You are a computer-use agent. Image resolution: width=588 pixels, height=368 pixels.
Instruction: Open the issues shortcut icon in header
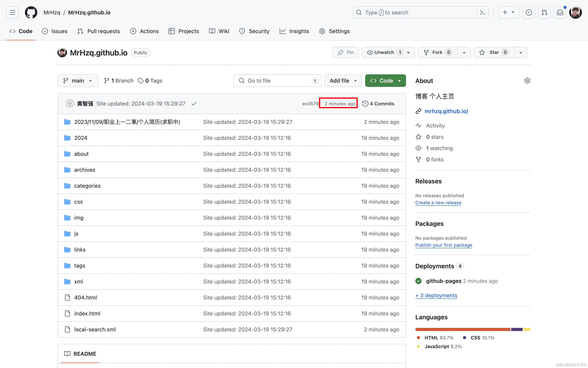[x=529, y=12]
